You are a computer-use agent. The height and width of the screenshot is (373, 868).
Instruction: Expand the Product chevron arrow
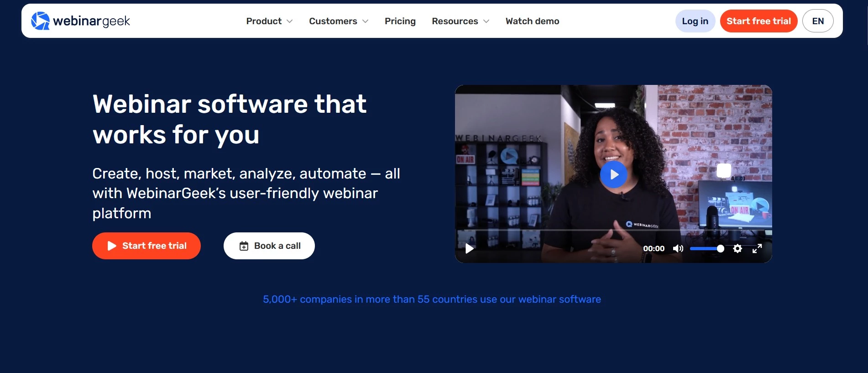pyautogui.click(x=289, y=21)
